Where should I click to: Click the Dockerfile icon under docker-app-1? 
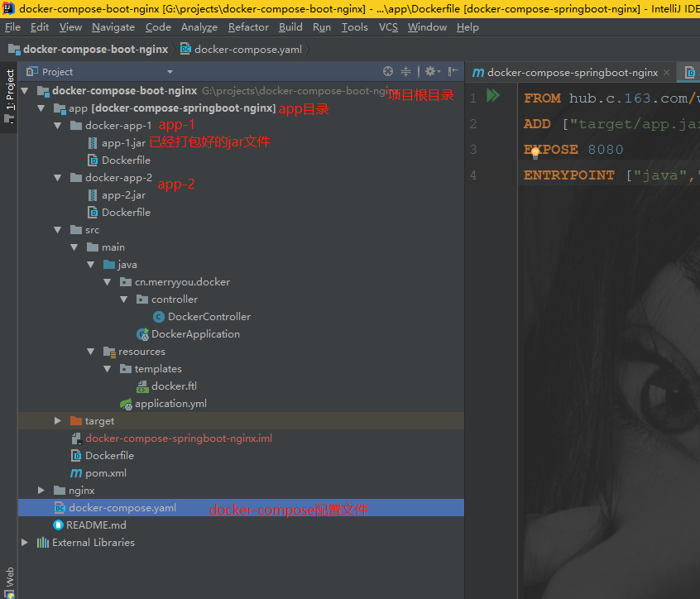click(93, 161)
